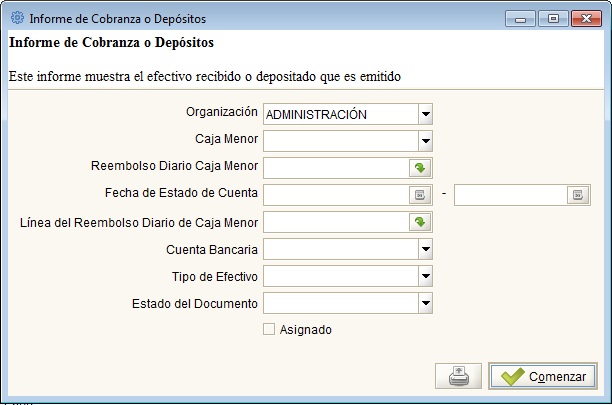The height and width of the screenshot is (405, 612).
Task: Open the Cuenta Bancaria dropdown
Action: (x=425, y=249)
